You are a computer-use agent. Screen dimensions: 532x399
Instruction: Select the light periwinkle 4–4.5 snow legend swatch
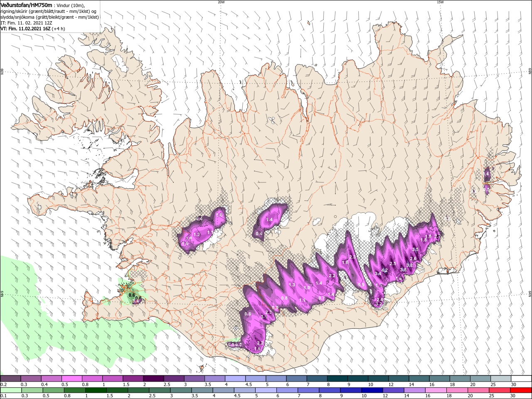235,379
